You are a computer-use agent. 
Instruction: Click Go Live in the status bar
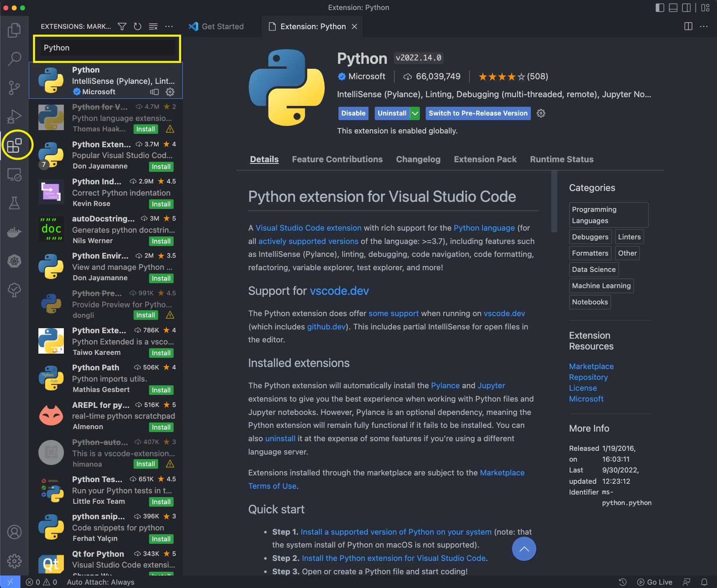pyautogui.click(x=655, y=582)
